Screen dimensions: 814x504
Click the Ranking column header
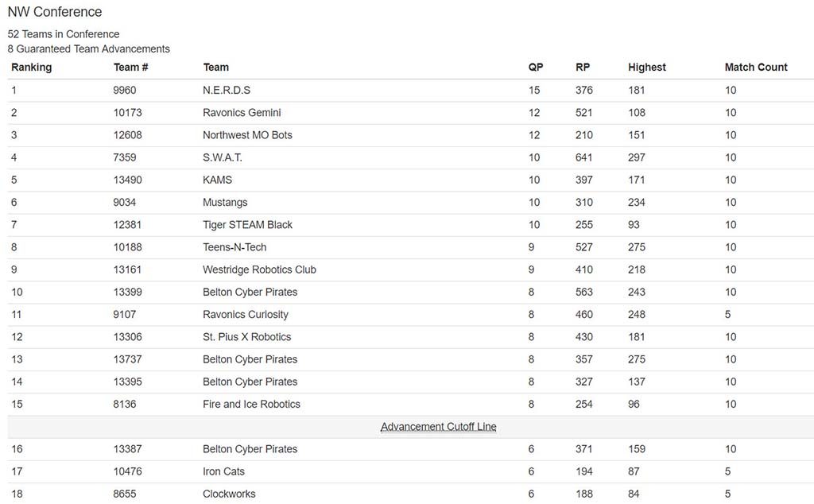(x=32, y=68)
